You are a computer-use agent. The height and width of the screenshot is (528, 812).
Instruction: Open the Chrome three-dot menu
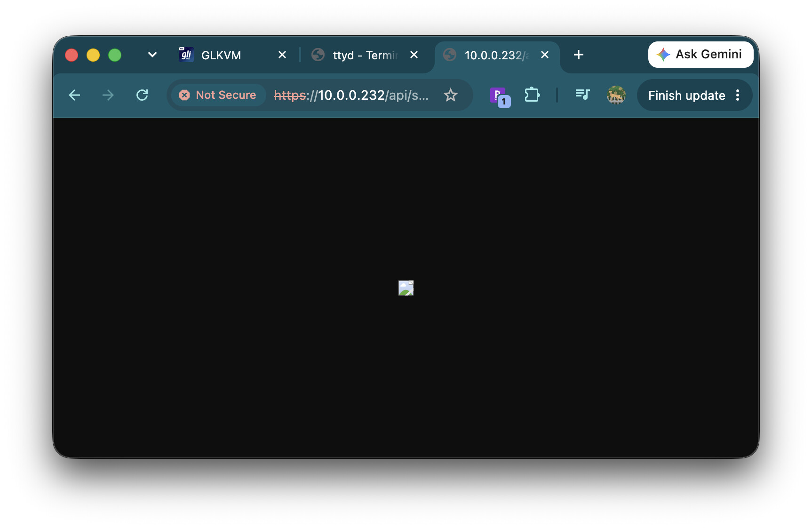[x=738, y=96]
